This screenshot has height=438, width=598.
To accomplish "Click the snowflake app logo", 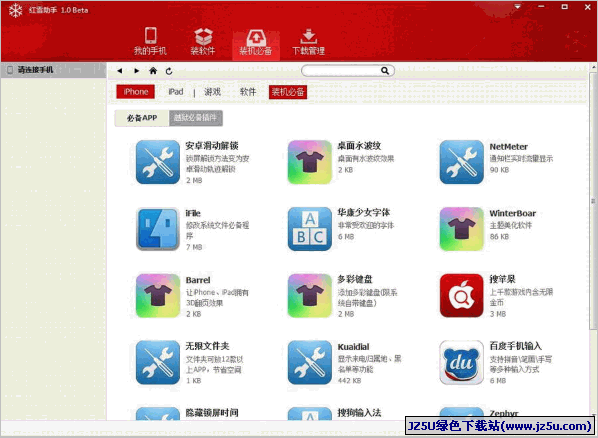I will (x=16, y=10).
